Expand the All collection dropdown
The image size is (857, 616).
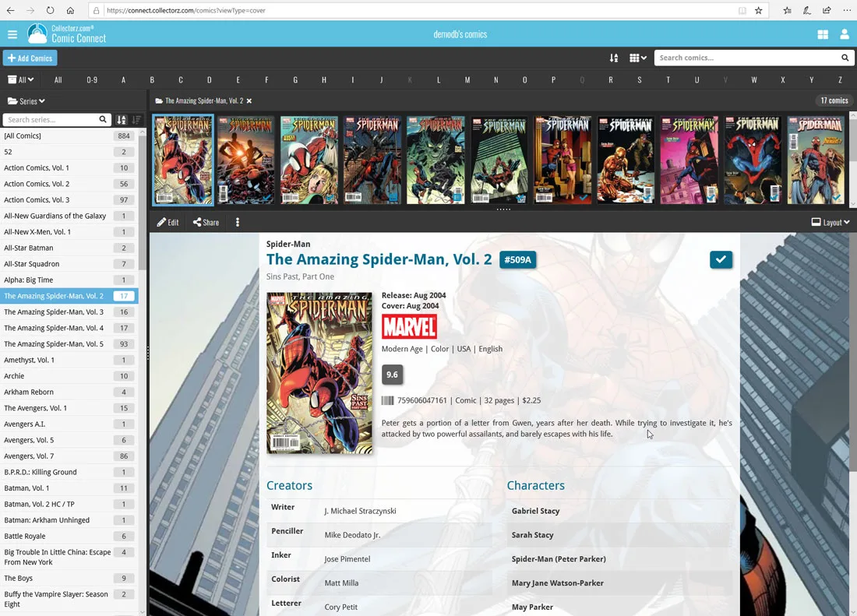(21, 79)
